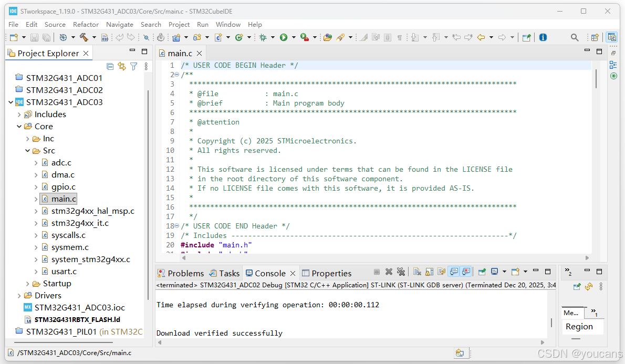This screenshot has width=625, height=364.
Task: Switch to the Tasks tab
Action: pos(224,274)
